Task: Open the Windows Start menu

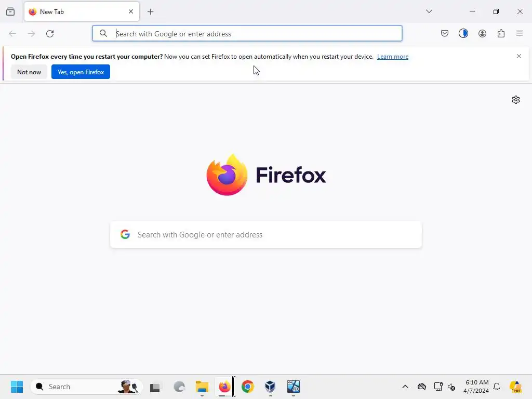Action: [17, 387]
